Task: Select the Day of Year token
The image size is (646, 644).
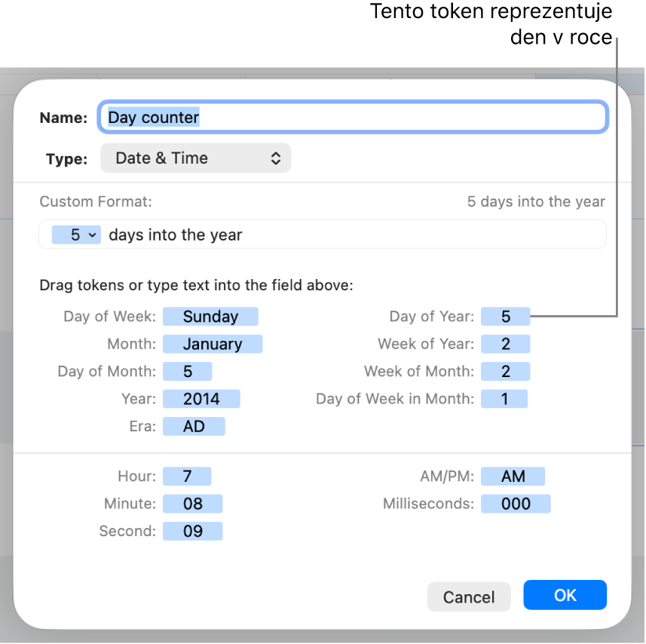Action: [506, 317]
